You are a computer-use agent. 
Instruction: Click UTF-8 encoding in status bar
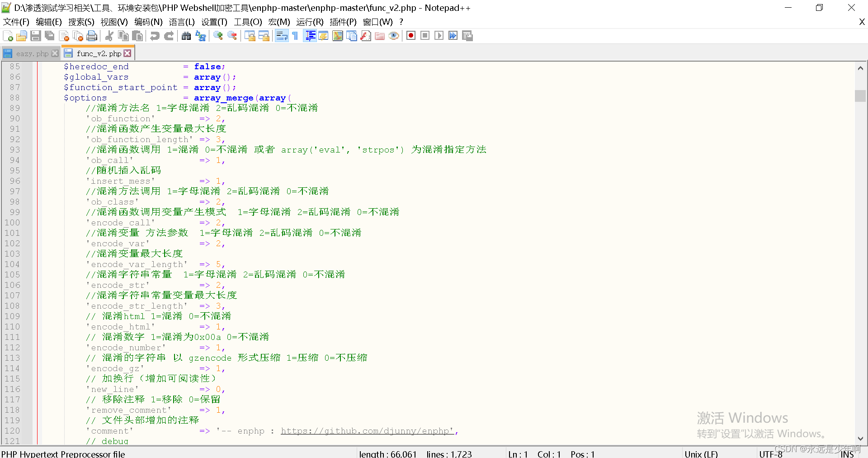pyautogui.click(x=771, y=453)
